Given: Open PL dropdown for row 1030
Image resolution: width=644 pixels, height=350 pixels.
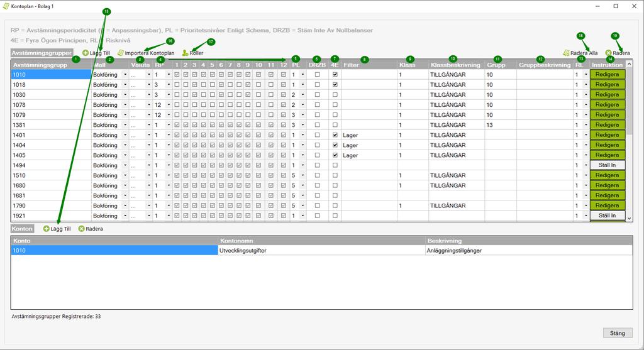Looking at the screenshot, I should 303,95.
